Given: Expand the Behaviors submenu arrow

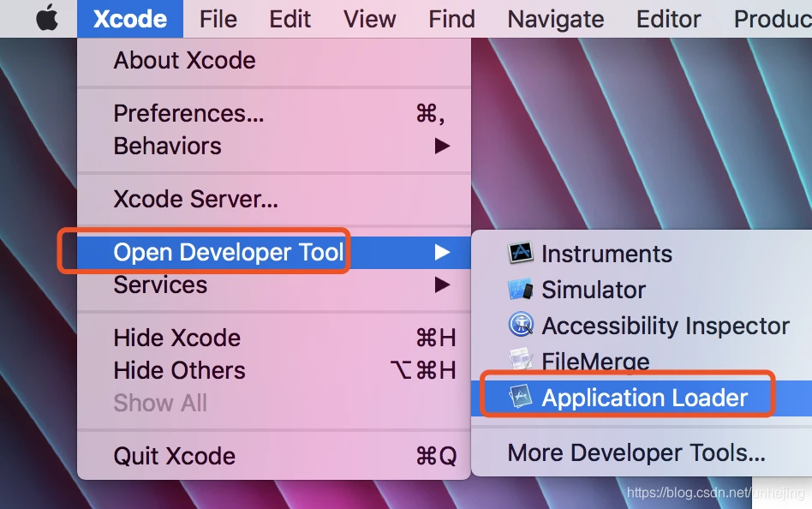Looking at the screenshot, I should point(442,147).
